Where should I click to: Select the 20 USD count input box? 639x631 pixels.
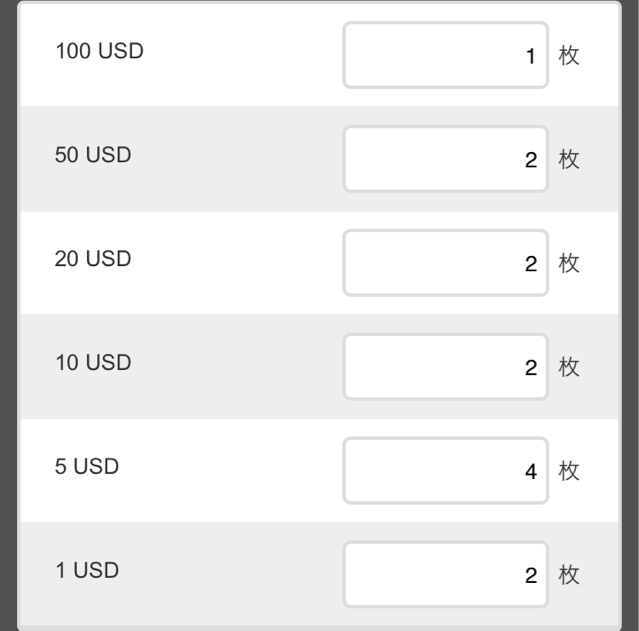[445, 263]
